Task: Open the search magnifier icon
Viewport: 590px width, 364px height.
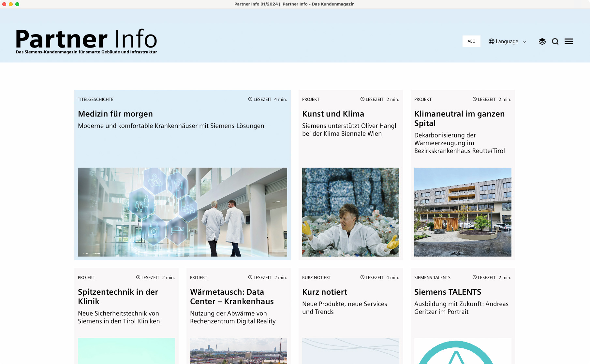Action: [555, 41]
